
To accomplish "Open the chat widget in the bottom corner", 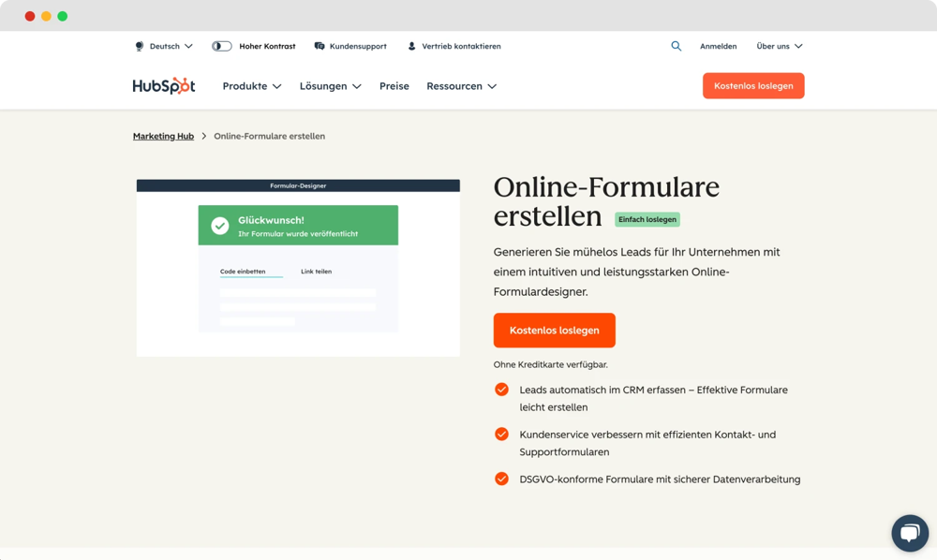I will tap(909, 532).
